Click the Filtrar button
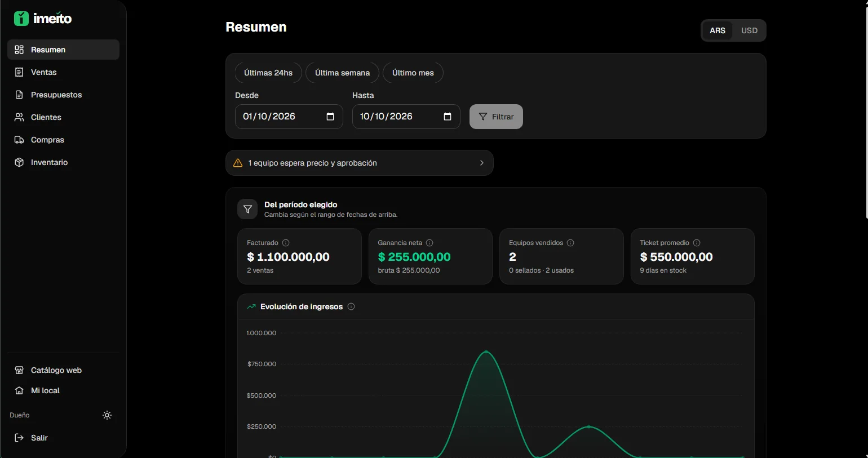868x458 pixels. pyautogui.click(x=496, y=117)
